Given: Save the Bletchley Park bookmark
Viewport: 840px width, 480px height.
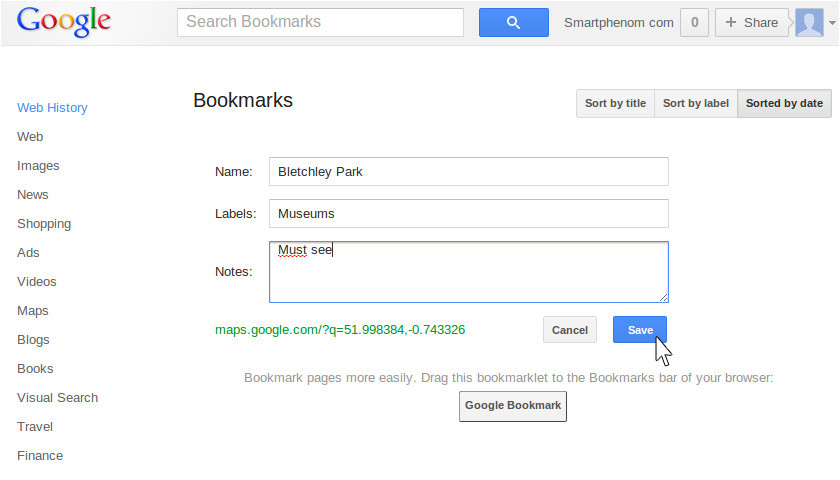Looking at the screenshot, I should click(640, 329).
